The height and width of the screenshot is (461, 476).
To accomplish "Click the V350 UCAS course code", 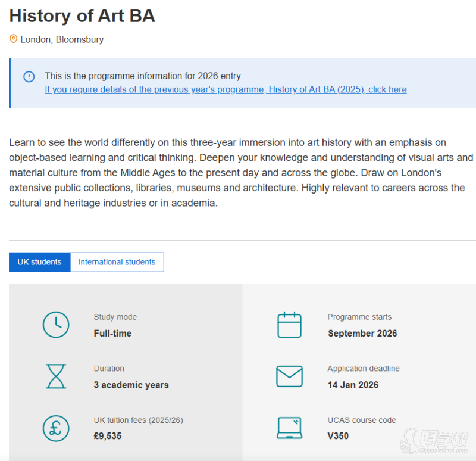I will pyautogui.click(x=338, y=436).
